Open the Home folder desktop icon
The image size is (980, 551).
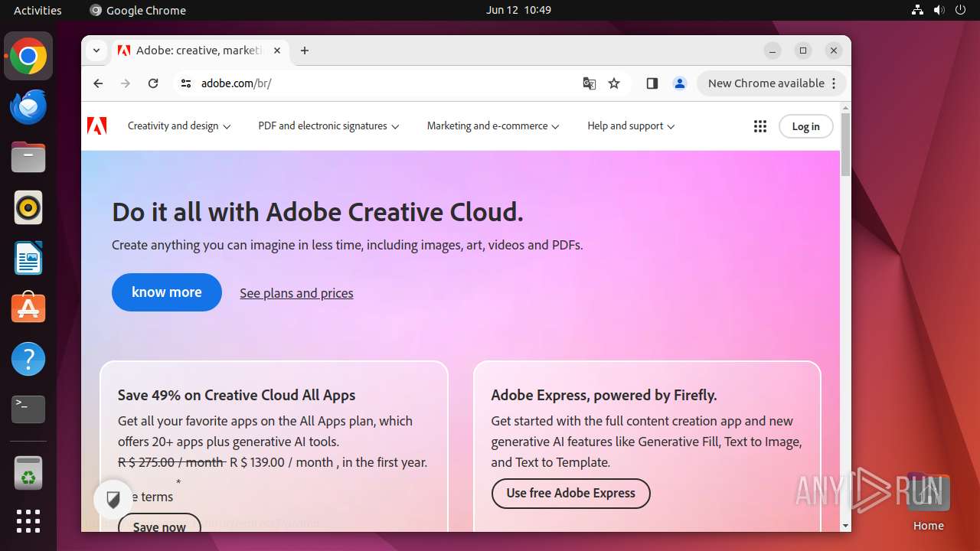coord(928,503)
